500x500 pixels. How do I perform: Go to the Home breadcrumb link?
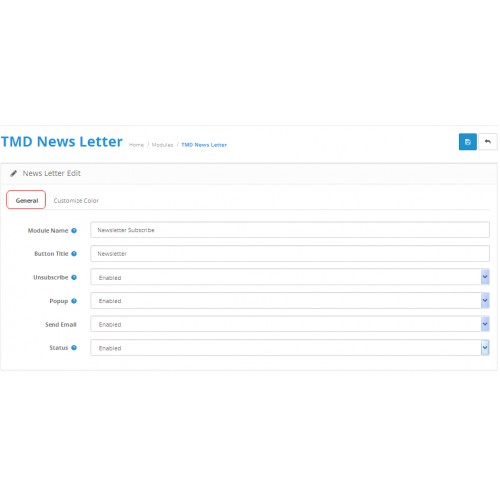pos(136,145)
